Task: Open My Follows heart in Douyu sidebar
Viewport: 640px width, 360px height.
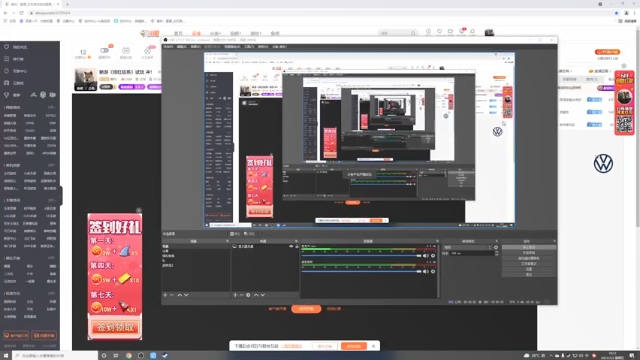Action: click(7, 47)
